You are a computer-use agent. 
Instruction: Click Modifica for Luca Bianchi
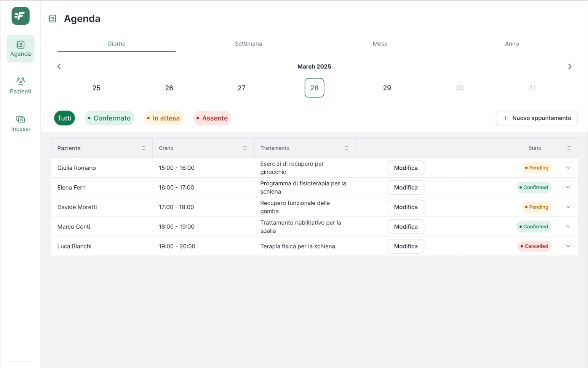[406, 246]
